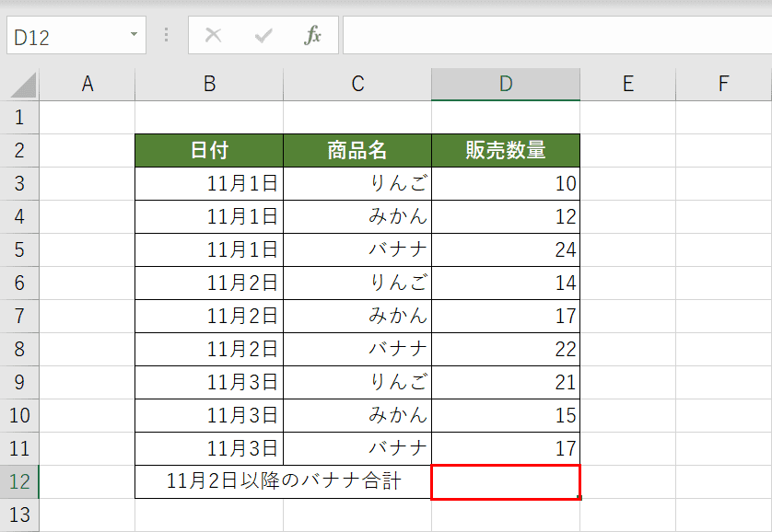Click the cell with value 24
The image size is (772, 532).
click(x=506, y=249)
